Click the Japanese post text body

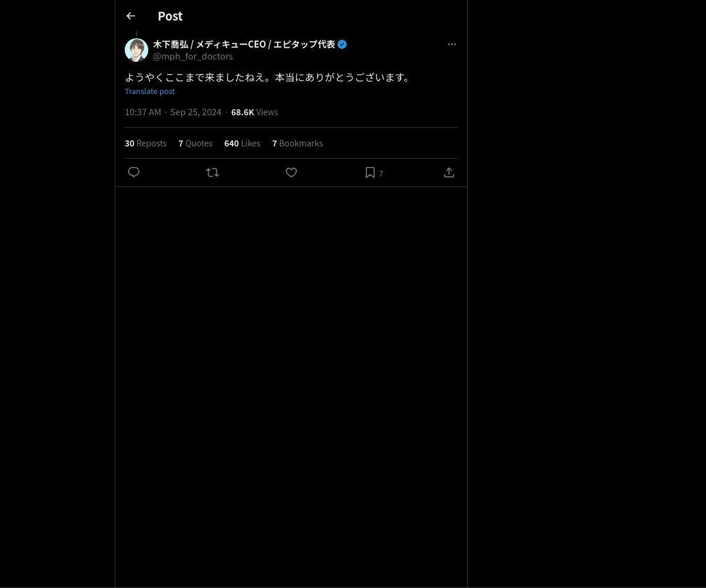pyautogui.click(x=268, y=77)
